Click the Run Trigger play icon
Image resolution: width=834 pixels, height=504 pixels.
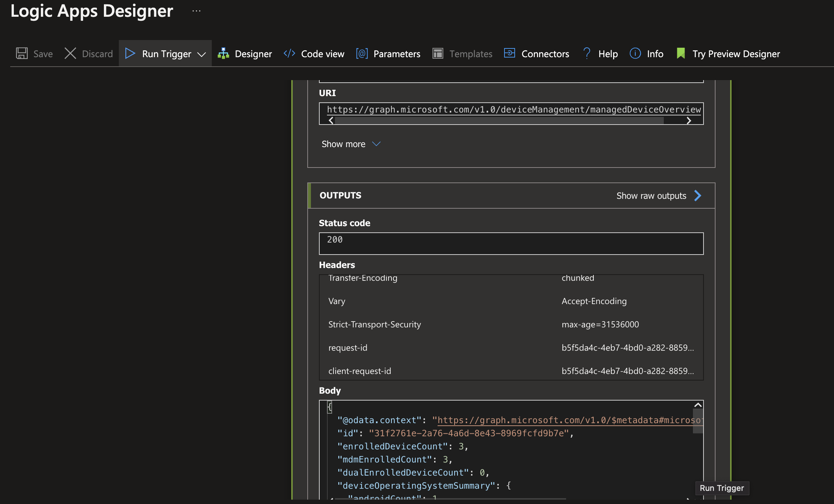(130, 54)
